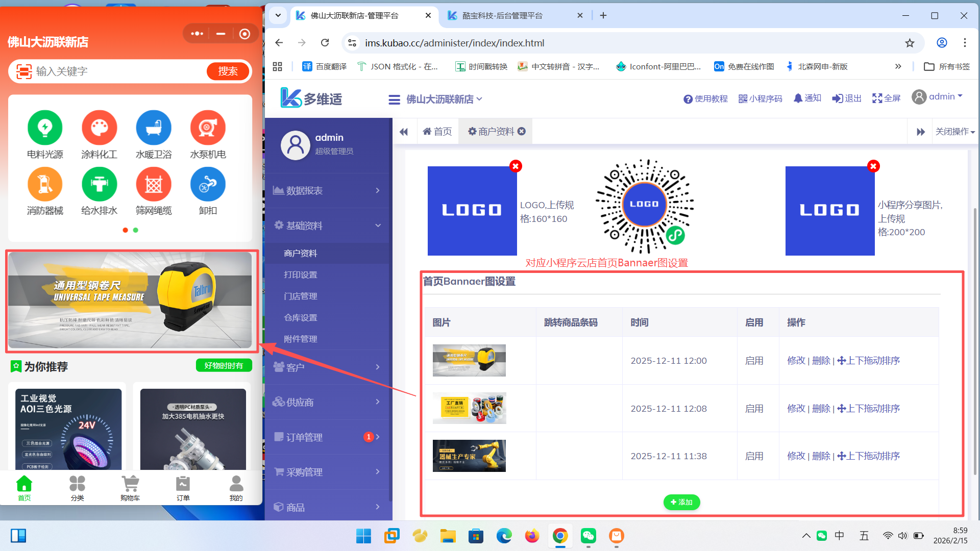Select 打印设置 in sidebar menu

click(x=301, y=274)
